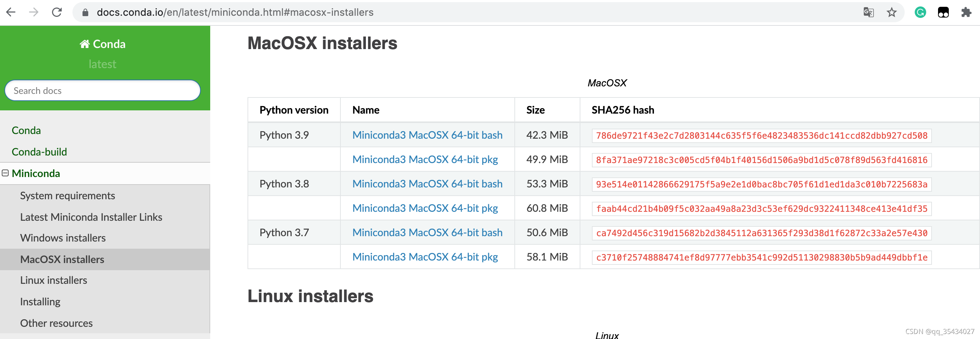Bookmark this page with the star icon
This screenshot has height=339, width=980.
click(891, 13)
